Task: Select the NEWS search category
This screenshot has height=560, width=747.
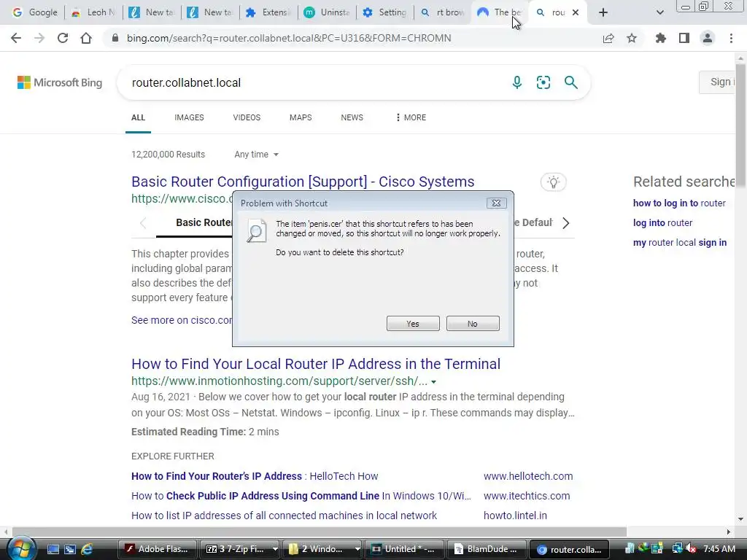Action: tap(352, 117)
